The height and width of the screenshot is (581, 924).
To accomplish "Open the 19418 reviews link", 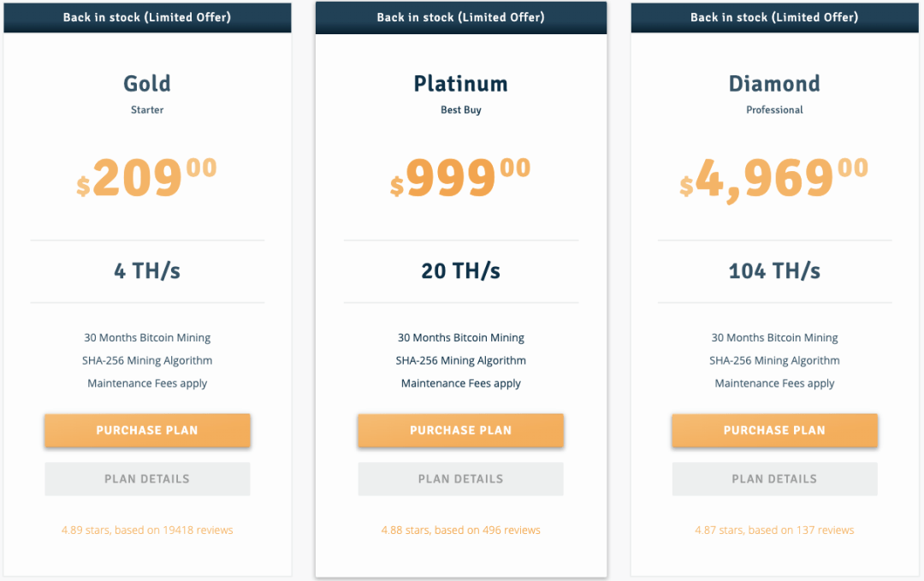I will tap(147, 530).
